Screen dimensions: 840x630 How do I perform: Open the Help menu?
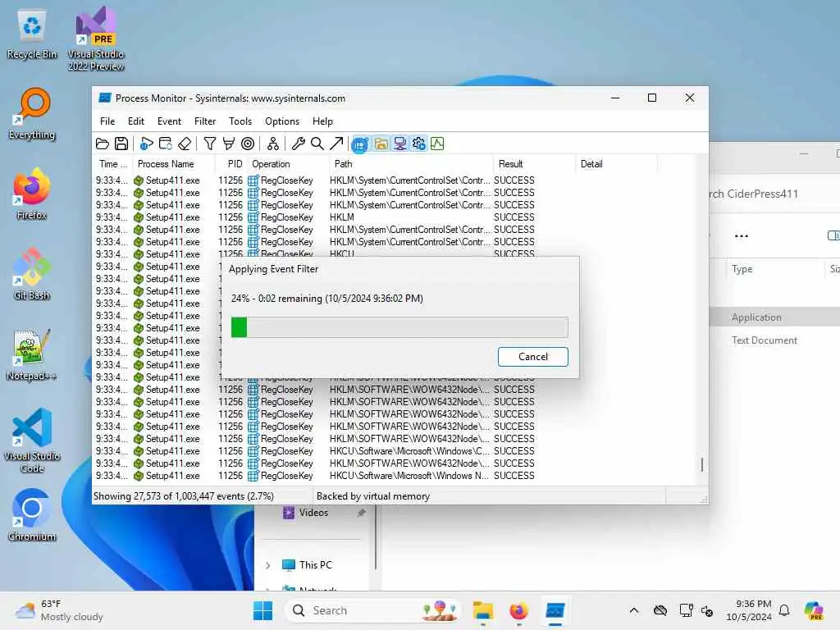(322, 121)
